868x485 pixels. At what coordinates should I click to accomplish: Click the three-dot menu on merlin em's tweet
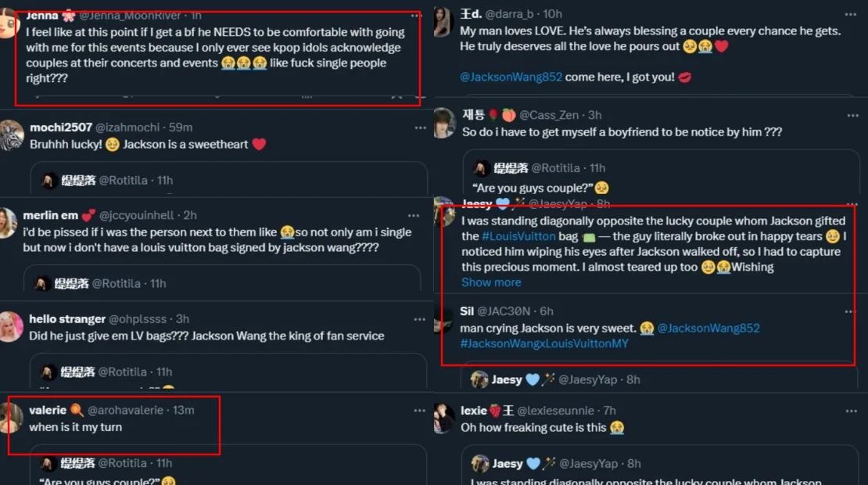[414, 215]
